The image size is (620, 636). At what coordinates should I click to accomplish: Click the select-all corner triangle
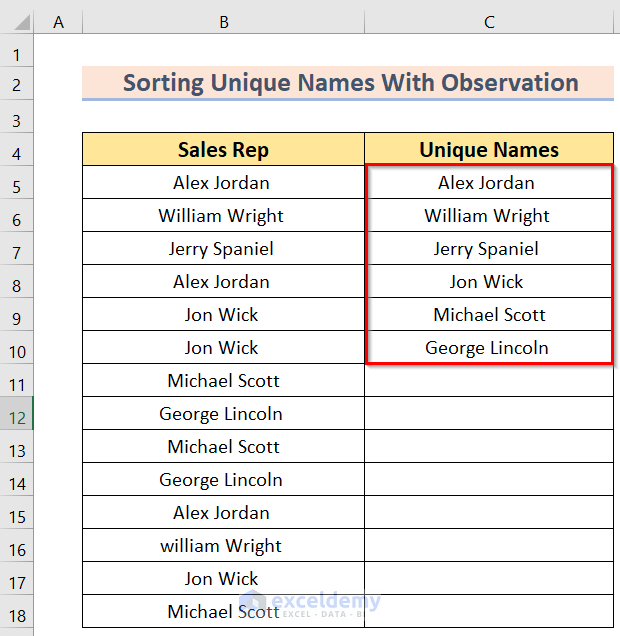pyautogui.click(x=18, y=21)
